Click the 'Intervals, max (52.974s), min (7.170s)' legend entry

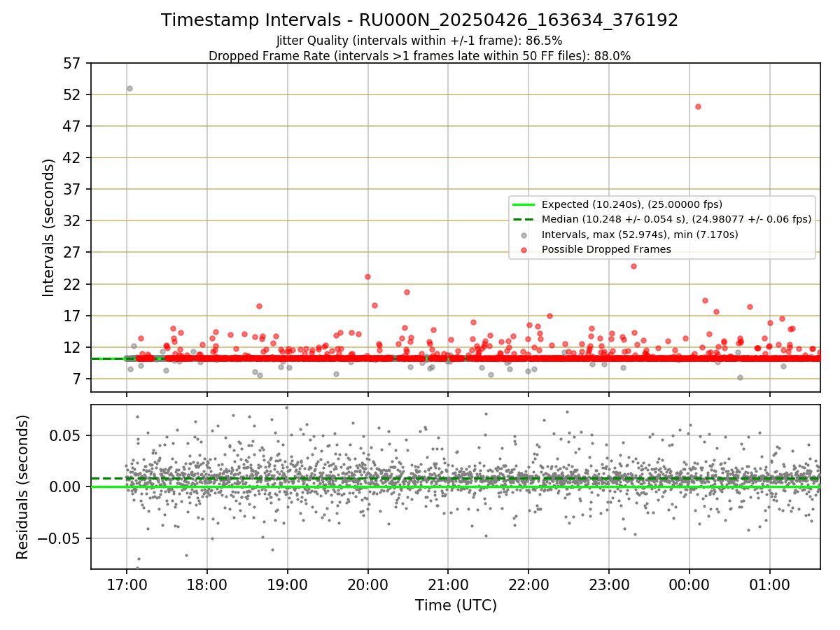click(x=640, y=234)
